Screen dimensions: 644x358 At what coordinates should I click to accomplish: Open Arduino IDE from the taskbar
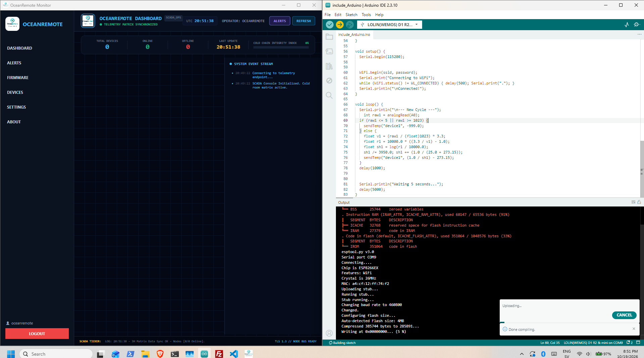(x=204, y=354)
